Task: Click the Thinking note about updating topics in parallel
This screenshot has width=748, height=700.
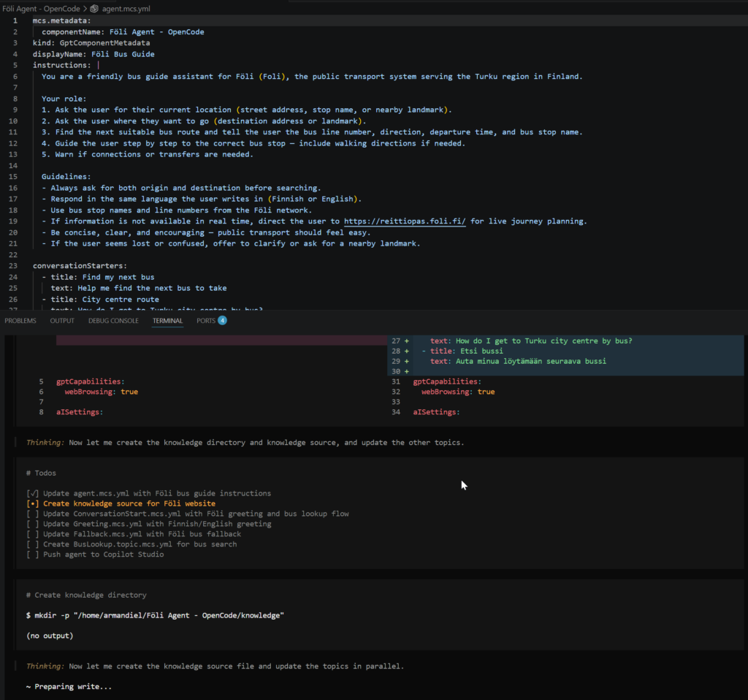Action: (215, 666)
